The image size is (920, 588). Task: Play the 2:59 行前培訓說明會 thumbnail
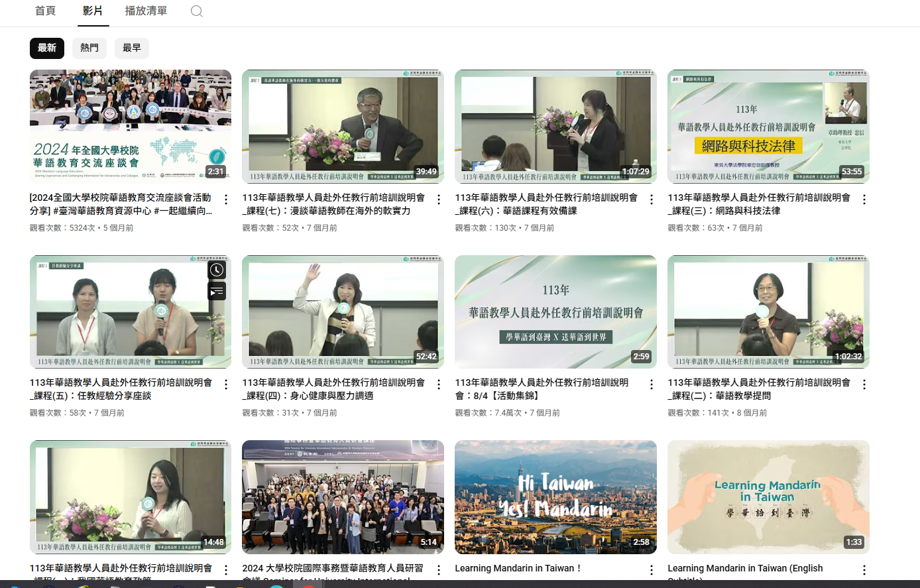556,312
